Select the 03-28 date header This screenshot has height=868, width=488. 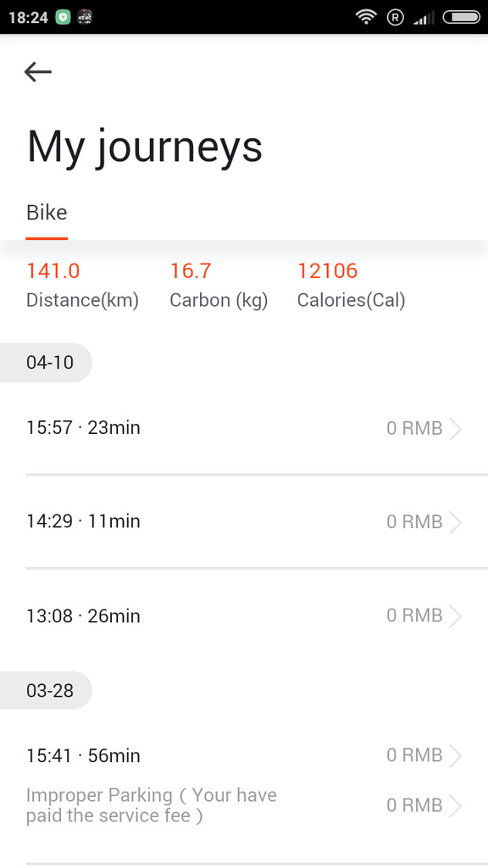coord(47,691)
